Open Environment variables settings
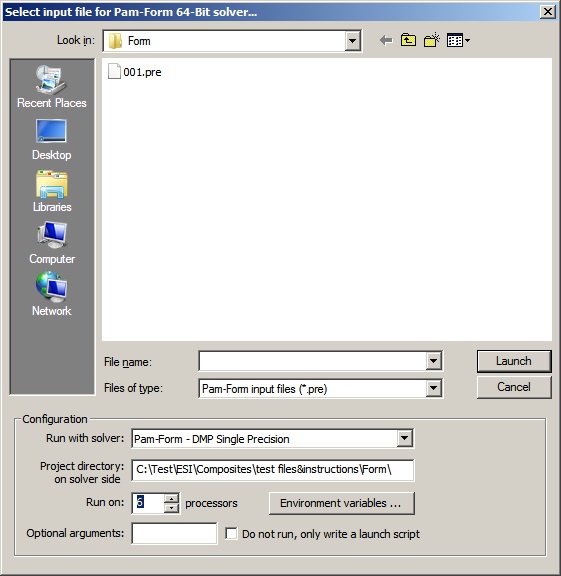The image size is (561, 576). (x=342, y=503)
